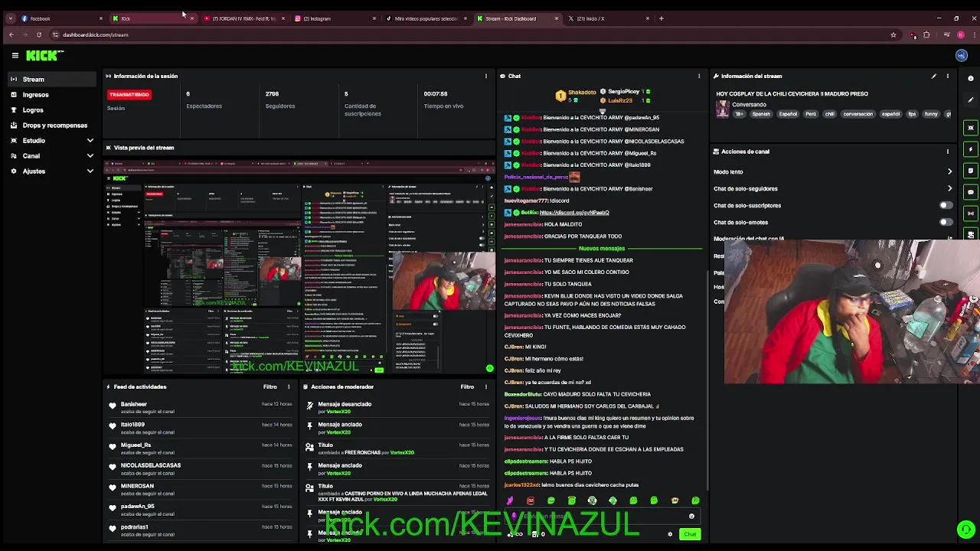This screenshot has height=551, width=980.
Task: Click the info icon in right sidebar
Action: 971,78
